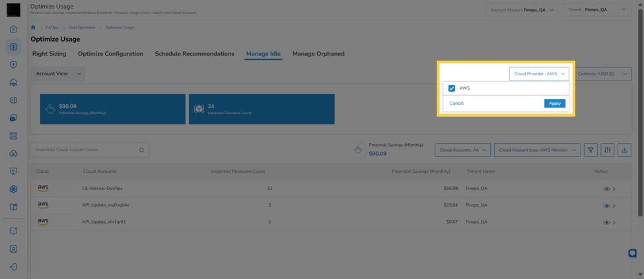This screenshot has height=279, width=644.
Task: Open the user profile icon in sidebar
Action: tap(13, 249)
